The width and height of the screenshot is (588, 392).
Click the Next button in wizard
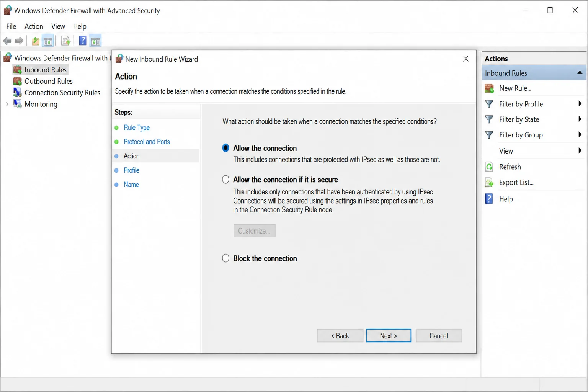(389, 336)
